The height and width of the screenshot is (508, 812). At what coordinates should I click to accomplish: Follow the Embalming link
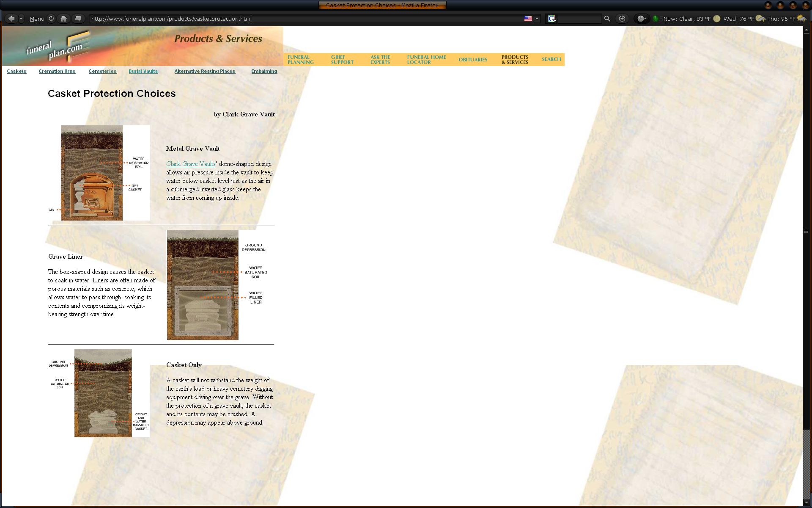pos(264,71)
